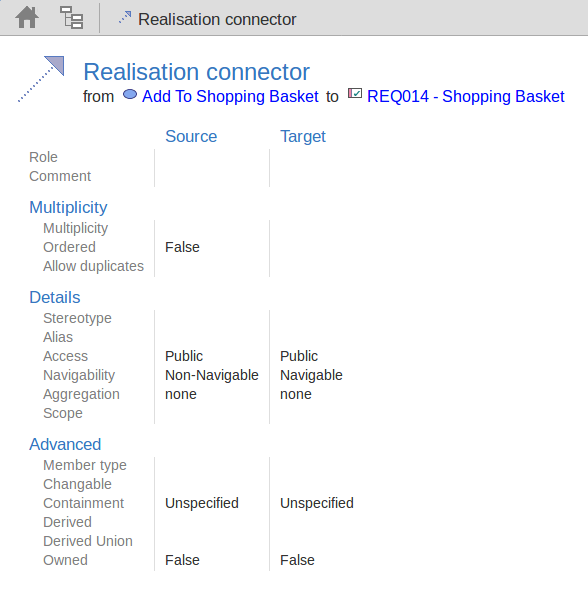588x600 pixels.
Task: Collapse the Details section heading
Action: click(x=55, y=297)
